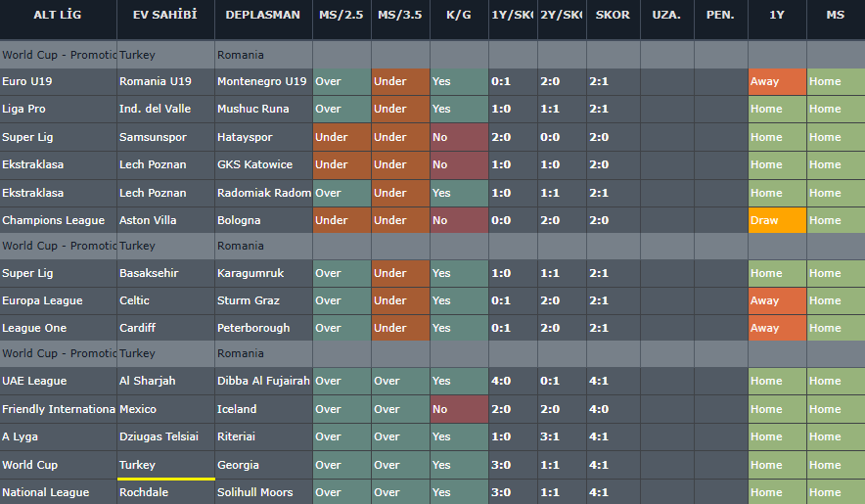Click the Draw half-time cell for Aston Villa
The image size is (865, 504).
(777, 220)
